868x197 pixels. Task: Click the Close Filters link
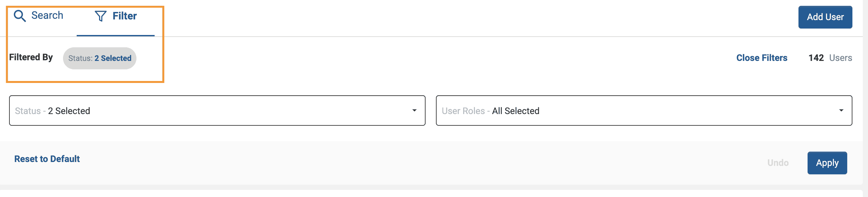pos(761,58)
